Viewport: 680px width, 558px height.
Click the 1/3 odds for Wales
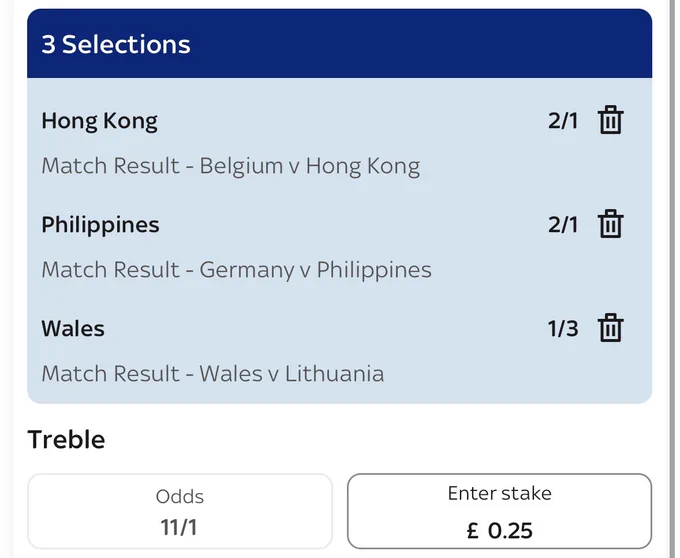(563, 329)
